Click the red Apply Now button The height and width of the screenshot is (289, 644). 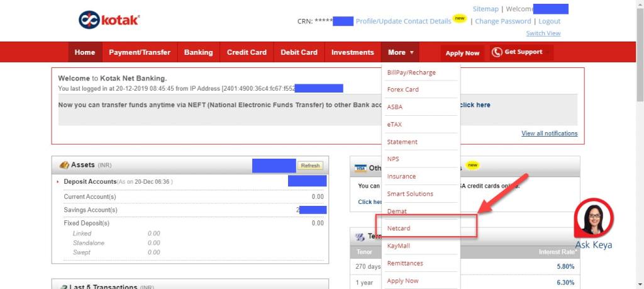point(462,53)
